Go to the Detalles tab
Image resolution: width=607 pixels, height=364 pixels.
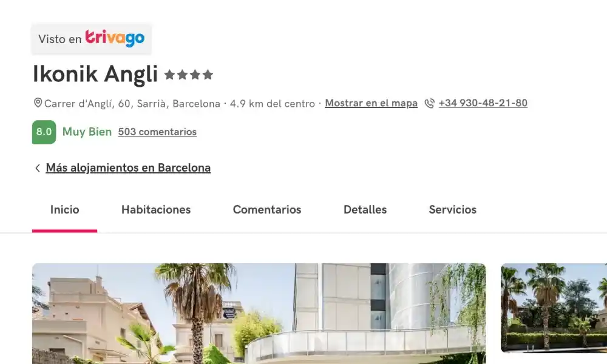365,210
